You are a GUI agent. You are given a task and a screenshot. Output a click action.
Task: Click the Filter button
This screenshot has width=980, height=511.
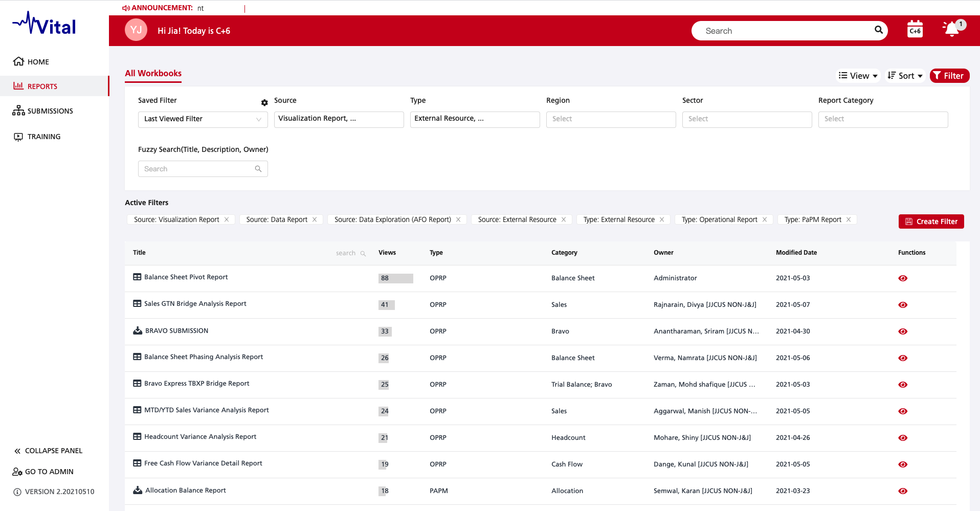pos(950,76)
